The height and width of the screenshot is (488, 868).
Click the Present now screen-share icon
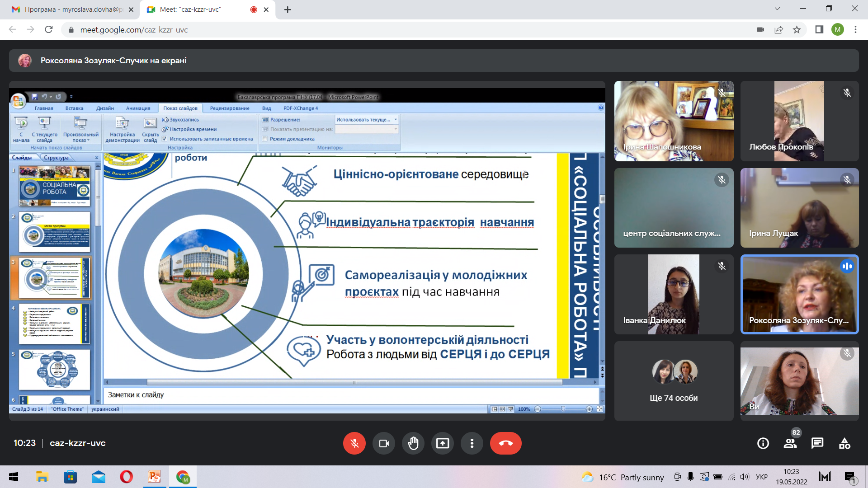coord(443,443)
